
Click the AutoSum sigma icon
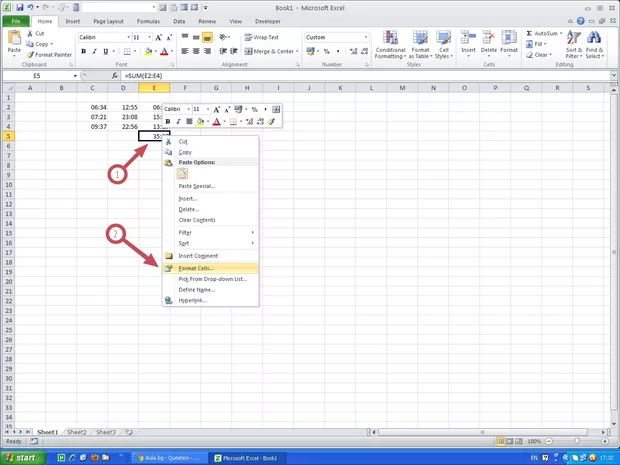tap(529, 33)
